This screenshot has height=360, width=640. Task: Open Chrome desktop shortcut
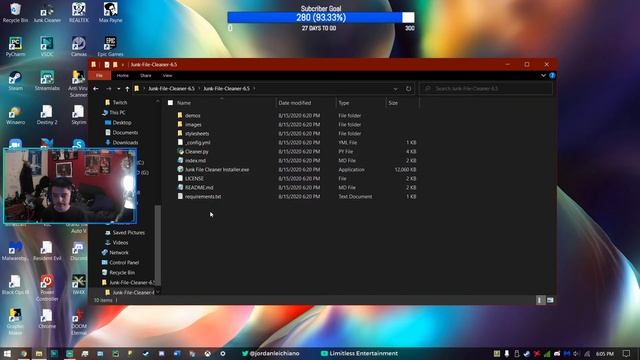coord(47,318)
